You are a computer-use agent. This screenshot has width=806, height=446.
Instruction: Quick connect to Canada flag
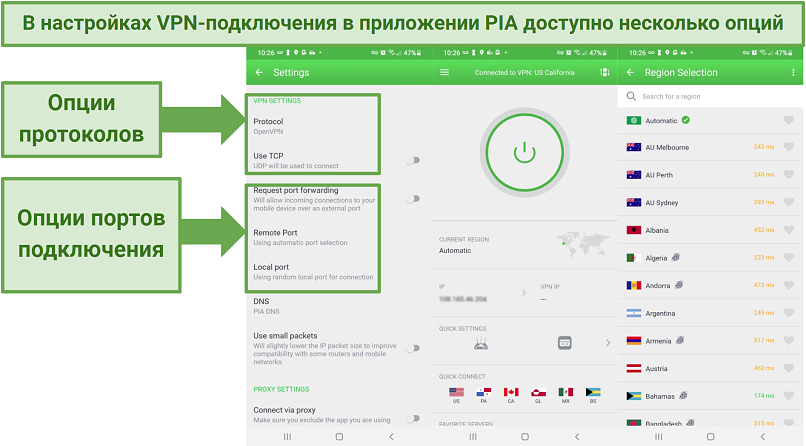511,393
